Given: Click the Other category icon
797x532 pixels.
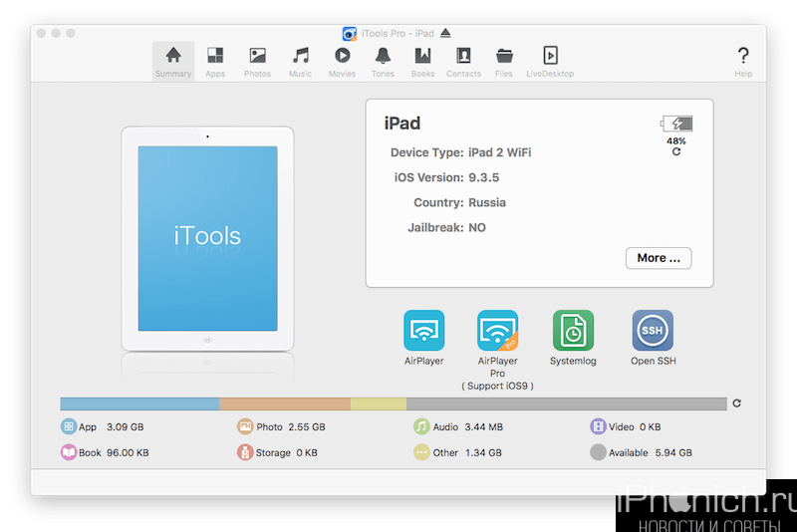Looking at the screenshot, I should point(421,452).
